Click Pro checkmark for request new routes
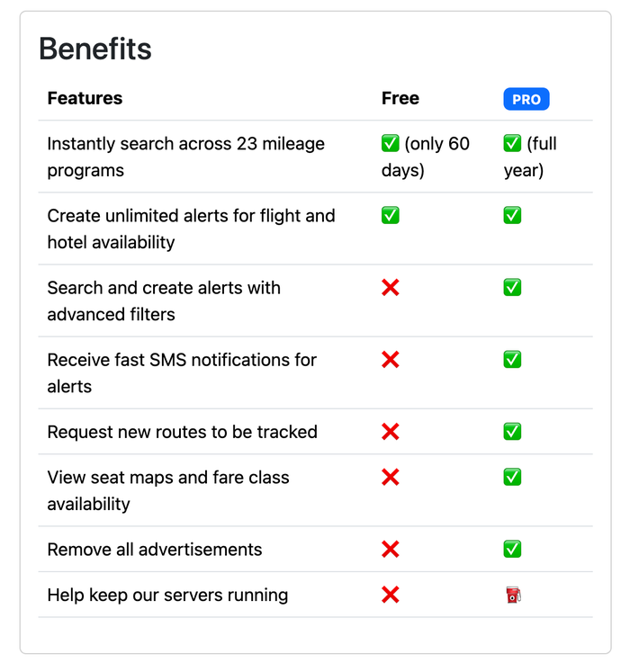630x672 pixels. (x=512, y=431)
